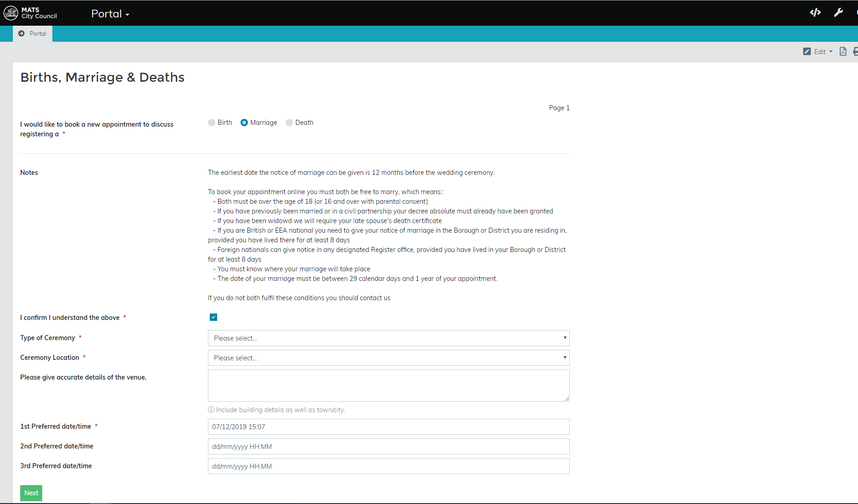Open the Portal menu in header
Viewport: 858px width, 504px height.
tap(110, 14)
